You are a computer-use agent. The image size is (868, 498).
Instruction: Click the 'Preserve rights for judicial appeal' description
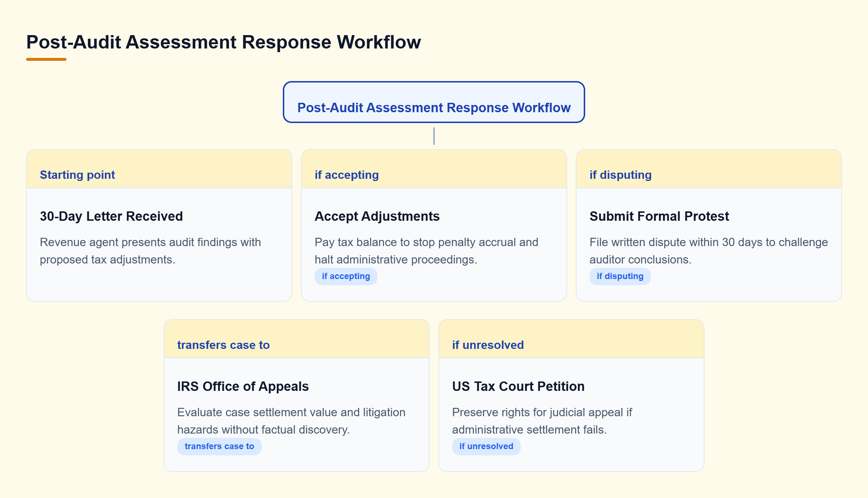(542, 421)
